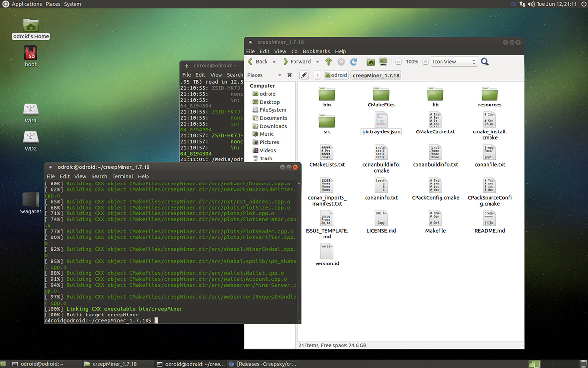Open the Search menu in front terminal
The width and height of the screenshot is (588, 368).
tap(99, 176)
